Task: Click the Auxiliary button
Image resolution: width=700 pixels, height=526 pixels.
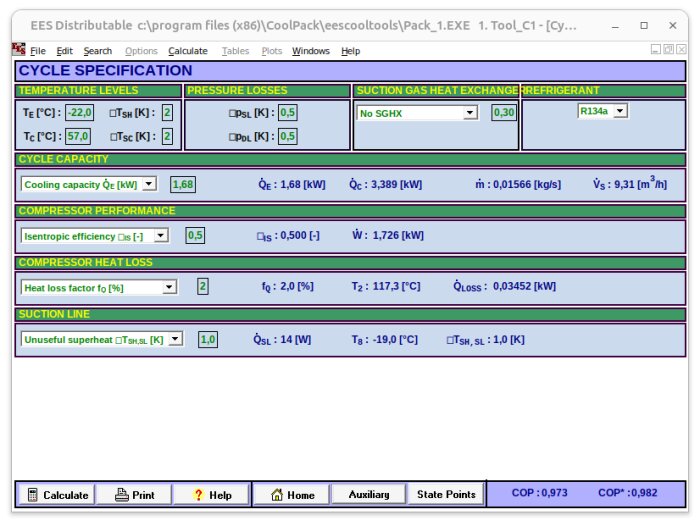Action: tap(369, 494)
